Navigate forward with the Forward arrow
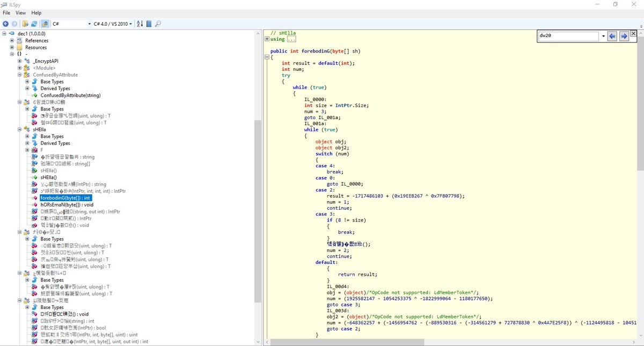Image resolution: width=644 pixels, height=346 pixels. tap(14, 24)
